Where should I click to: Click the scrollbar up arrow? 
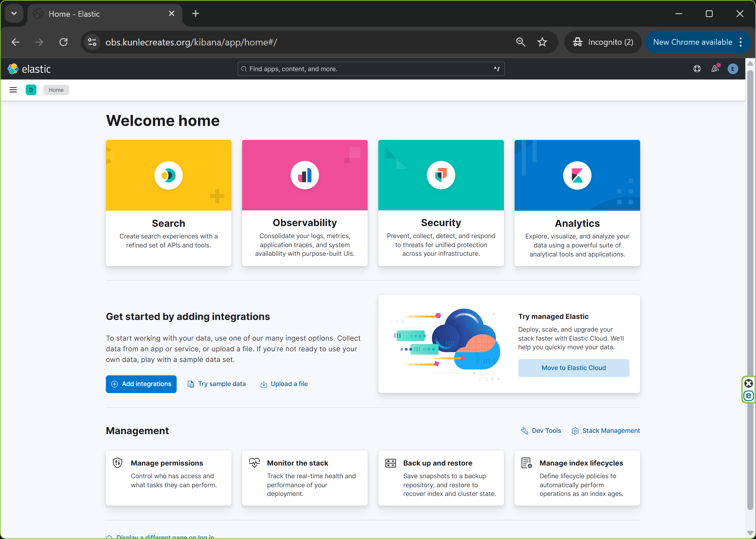(750, 63)
